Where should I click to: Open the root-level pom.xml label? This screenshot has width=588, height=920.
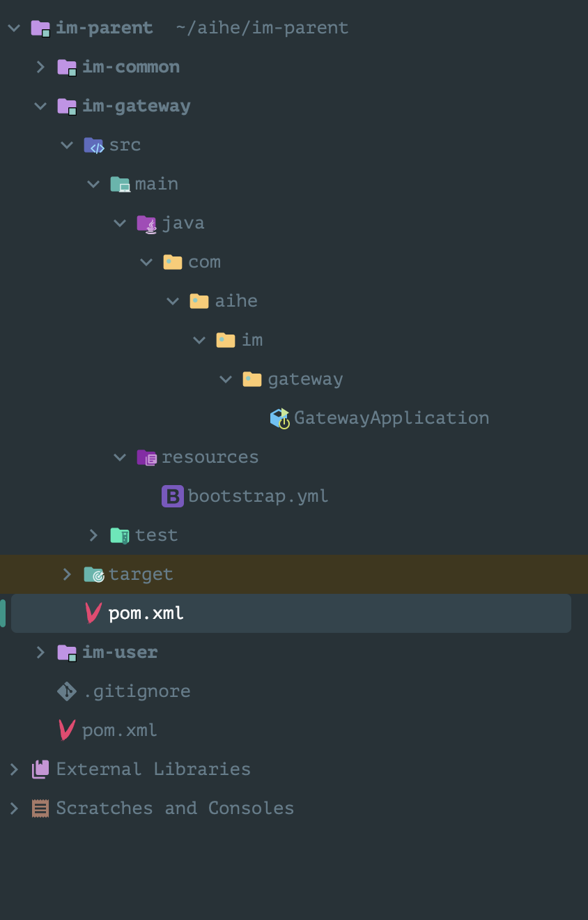[120, 730]
